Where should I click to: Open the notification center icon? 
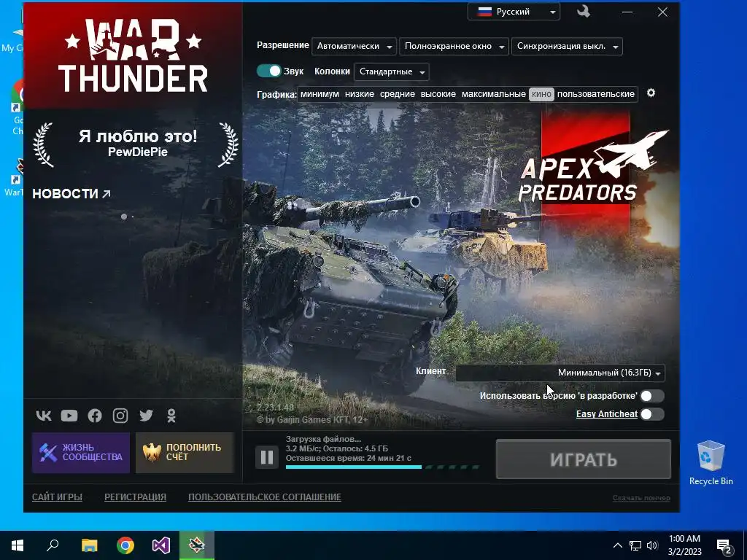coord(724,545)
